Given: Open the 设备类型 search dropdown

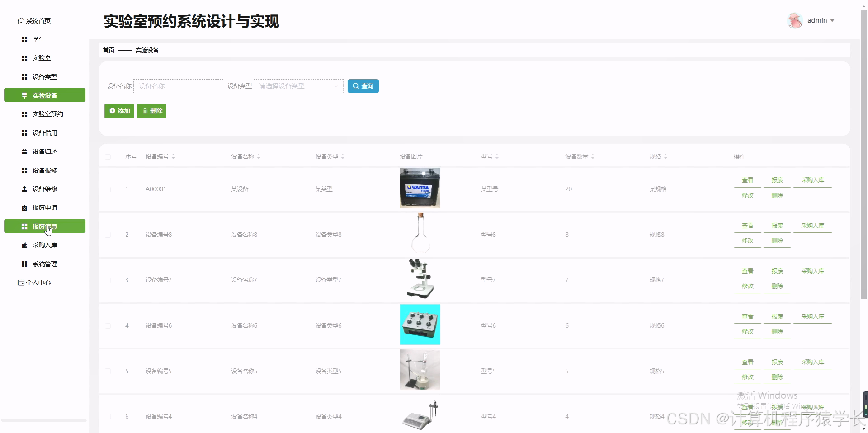Looking at the screenshot, I should point(298,86).
